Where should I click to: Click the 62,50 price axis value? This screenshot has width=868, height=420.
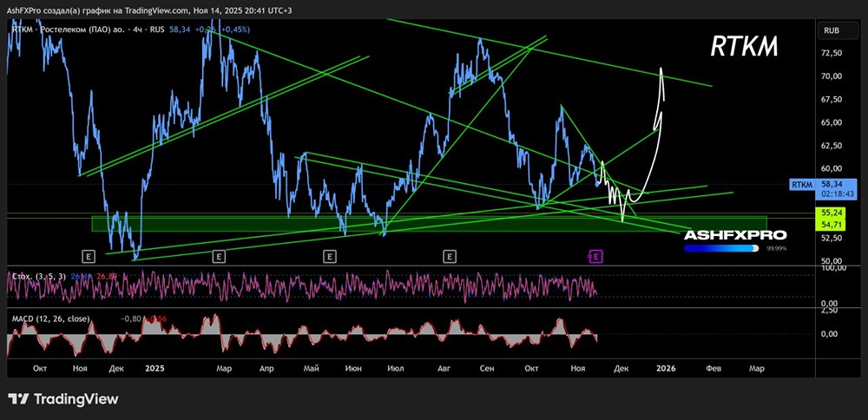click(x=832, y=146)
